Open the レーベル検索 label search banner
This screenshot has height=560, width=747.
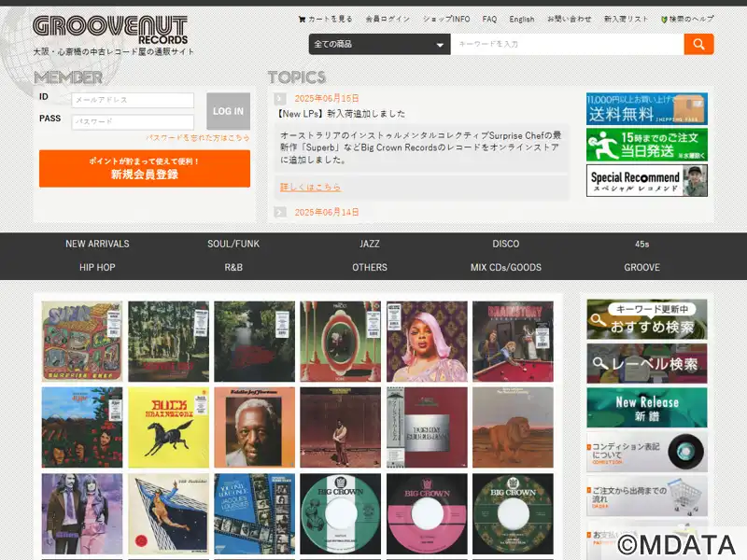coord(646,364)
